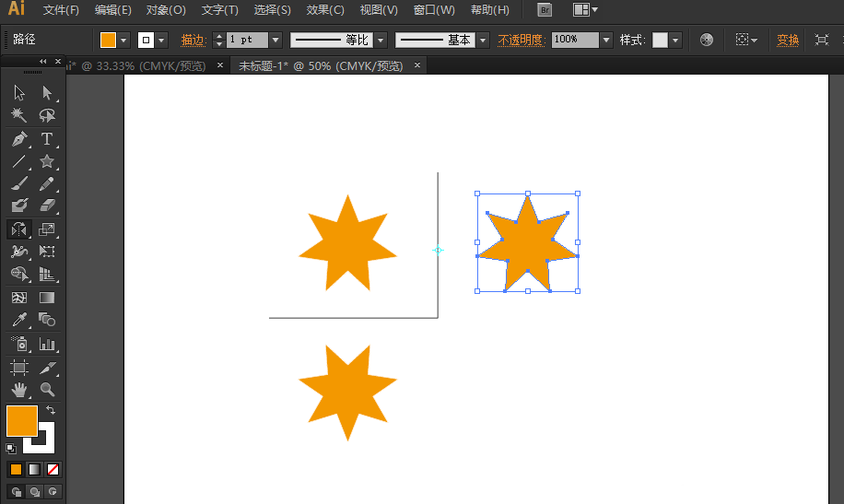This screenshot has height=504, width=844.
Task: Reset to default fill and stroke
Action: 11,448
